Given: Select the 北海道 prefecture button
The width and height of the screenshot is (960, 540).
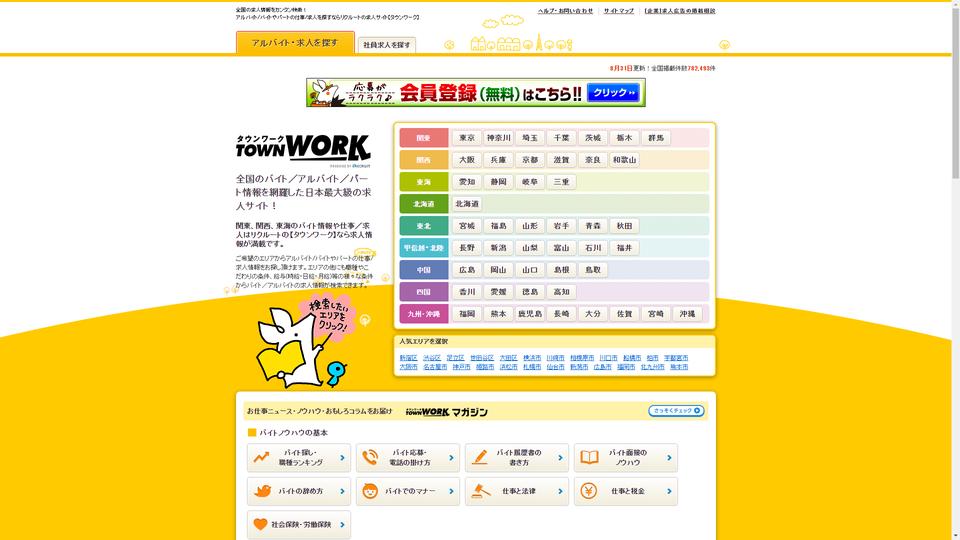Looking at the screenshot, I should (467, 204).
